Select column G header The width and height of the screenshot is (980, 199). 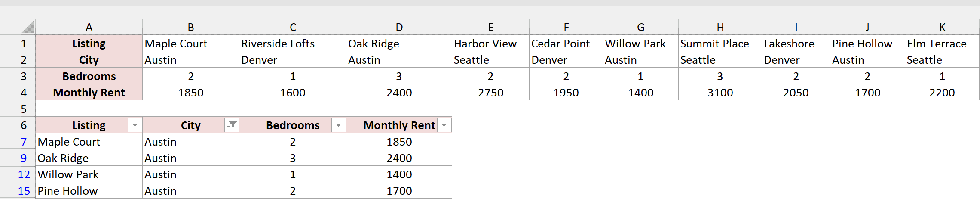[x=641, y=27]
